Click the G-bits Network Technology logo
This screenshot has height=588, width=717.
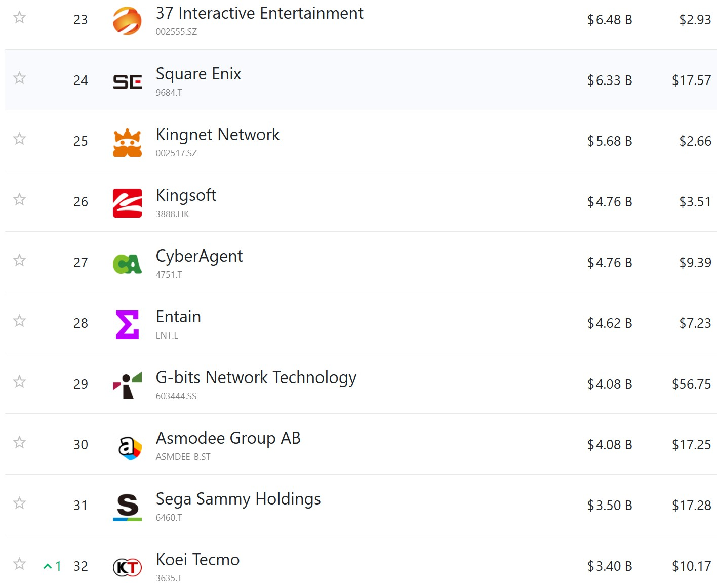click(127, 385)
